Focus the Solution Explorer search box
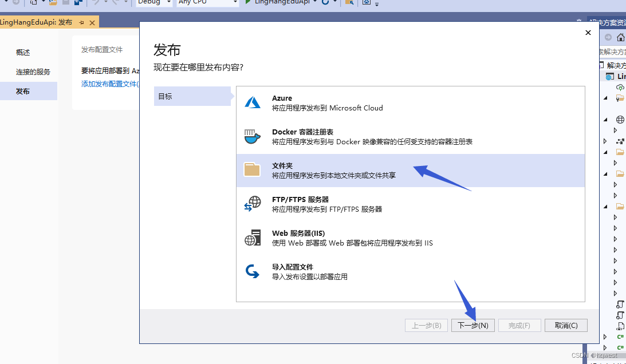The image size is (626, 364). pyautogui.click(x=612, y=52)
